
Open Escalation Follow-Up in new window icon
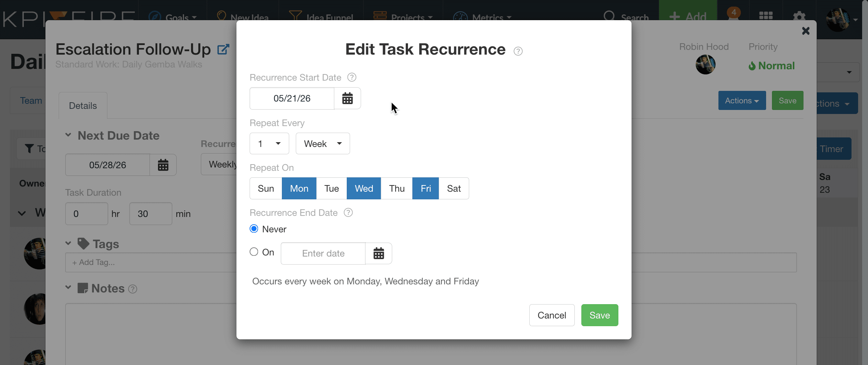tap(223, 49)
